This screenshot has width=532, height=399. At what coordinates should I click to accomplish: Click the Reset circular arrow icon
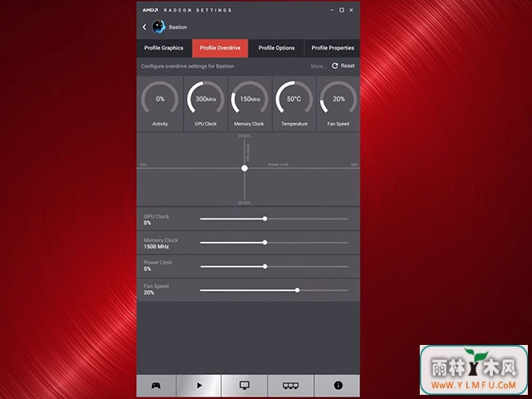(x=335, y=66)
